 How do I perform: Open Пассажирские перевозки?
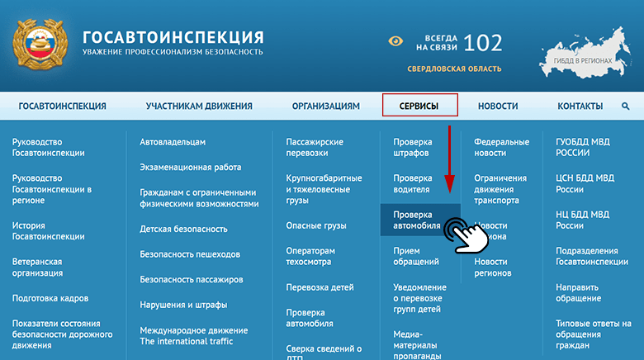[315, 148]
